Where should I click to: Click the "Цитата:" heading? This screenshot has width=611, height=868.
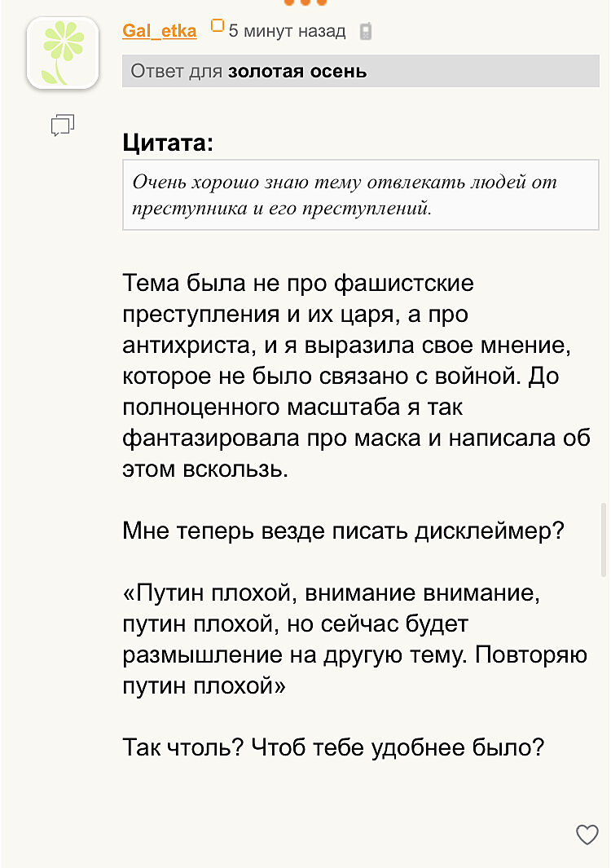[168, 143]
